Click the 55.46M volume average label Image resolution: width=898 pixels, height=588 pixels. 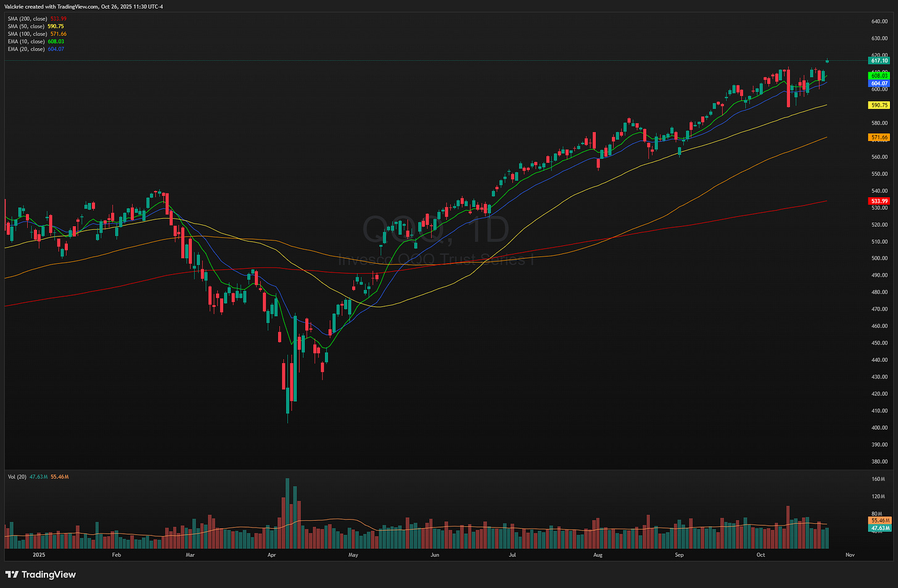click(x=879, y=521)
